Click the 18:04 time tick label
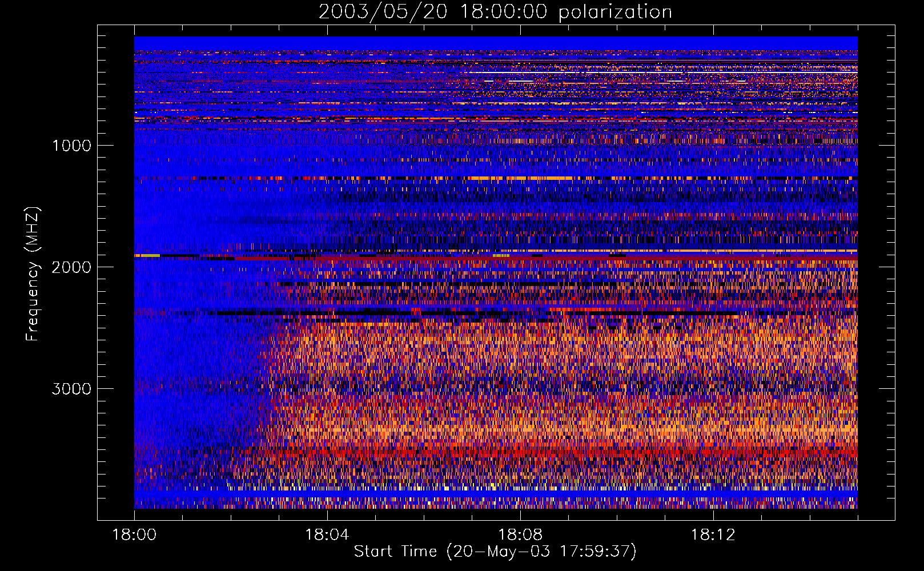This screenshot has height=571, width=924. pyautogui.click(x=327, y=535)
